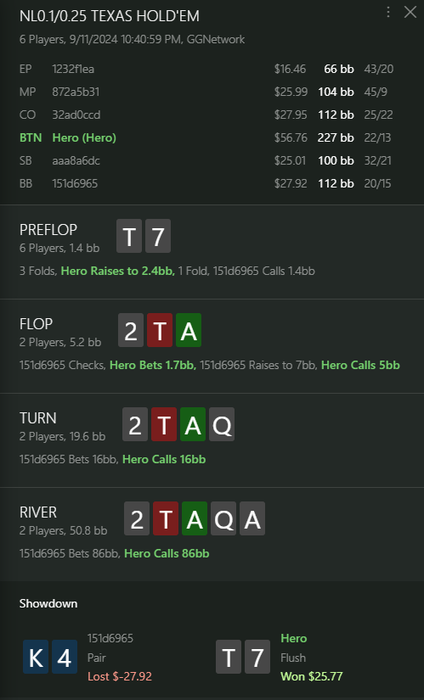Select villain's blue K showdown card
424x700 pixels.
36,657
